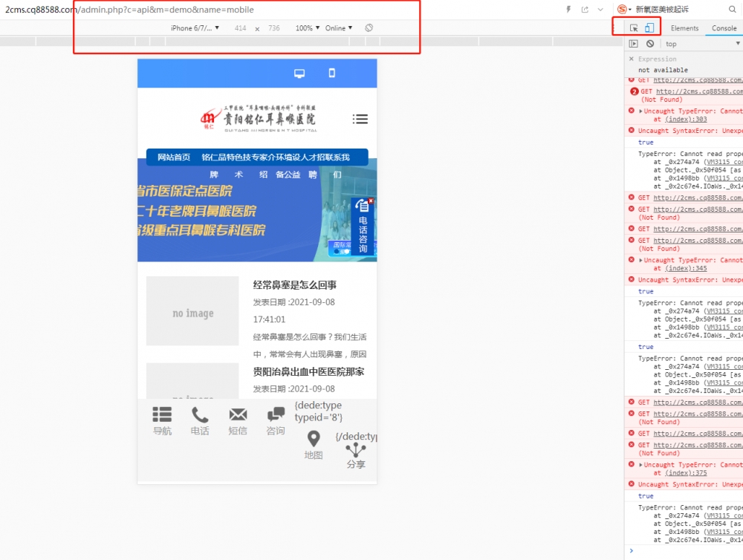
Task: Open the top JavaScript context dropdown
Action: click(x=703, y=44)
